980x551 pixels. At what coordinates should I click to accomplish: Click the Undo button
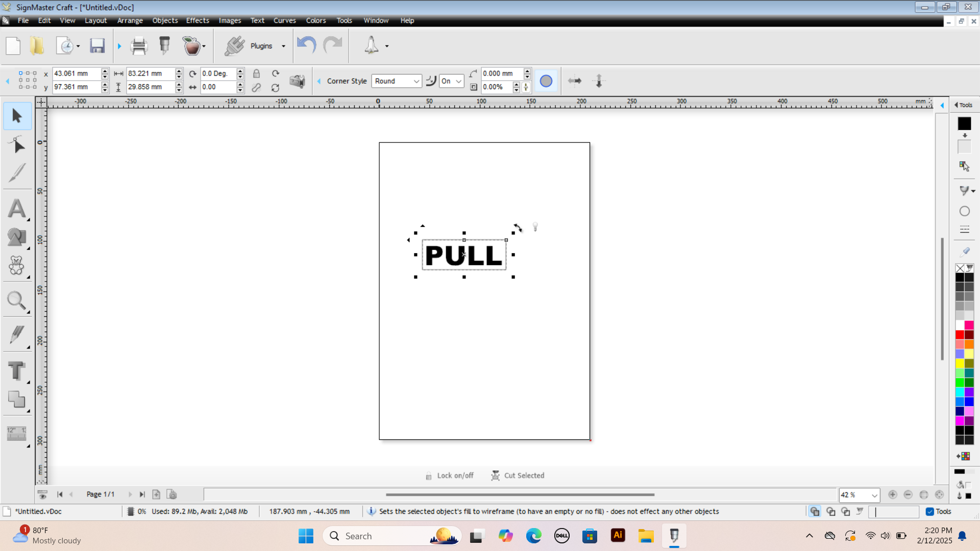tap(308, 45)
